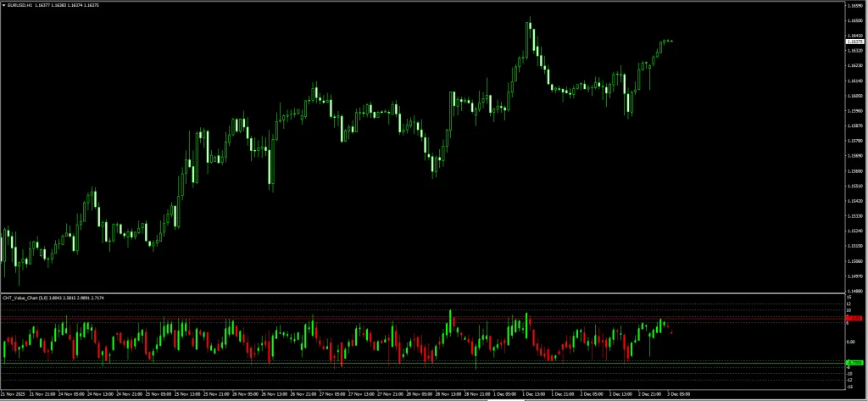This screenshot has height=401, width=868.
Task: Toggle the one-click trading arrow beside EURUSD,H1
Action: 3,5
